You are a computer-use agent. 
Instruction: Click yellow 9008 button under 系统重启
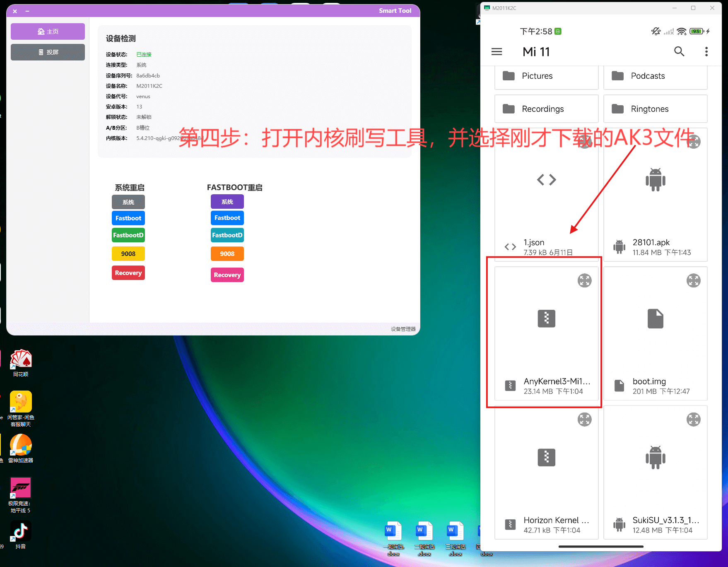[x=128, y=254]
